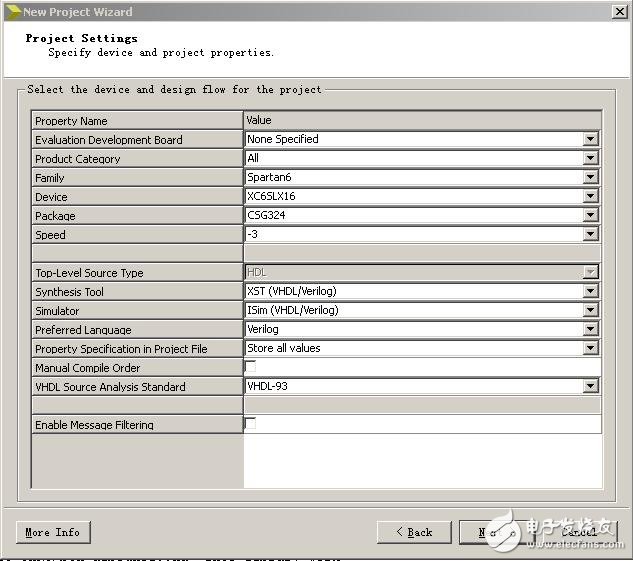
Task: Click the More Info button
Action: pos(53,532)
